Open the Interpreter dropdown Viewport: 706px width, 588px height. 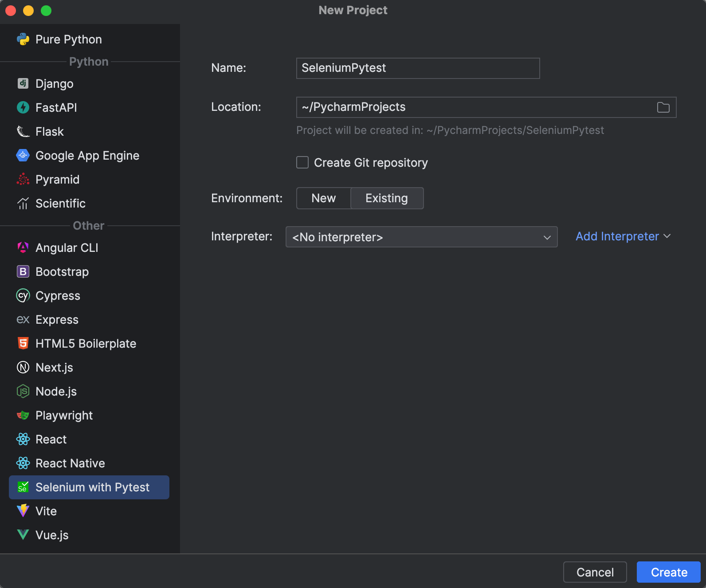pos(421,237)
